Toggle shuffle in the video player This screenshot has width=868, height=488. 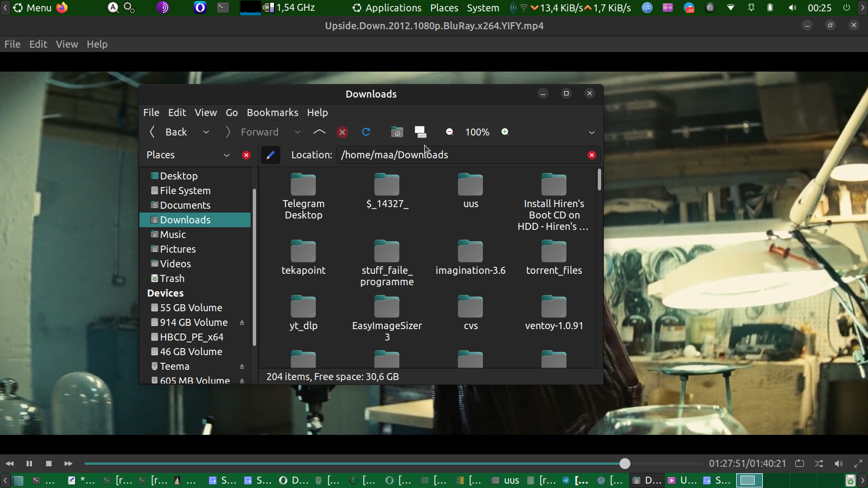819,464
